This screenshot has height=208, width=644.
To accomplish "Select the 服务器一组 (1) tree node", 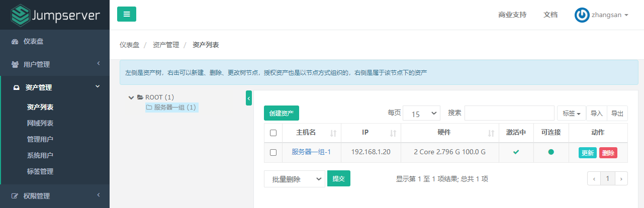I will pos(175,107).
